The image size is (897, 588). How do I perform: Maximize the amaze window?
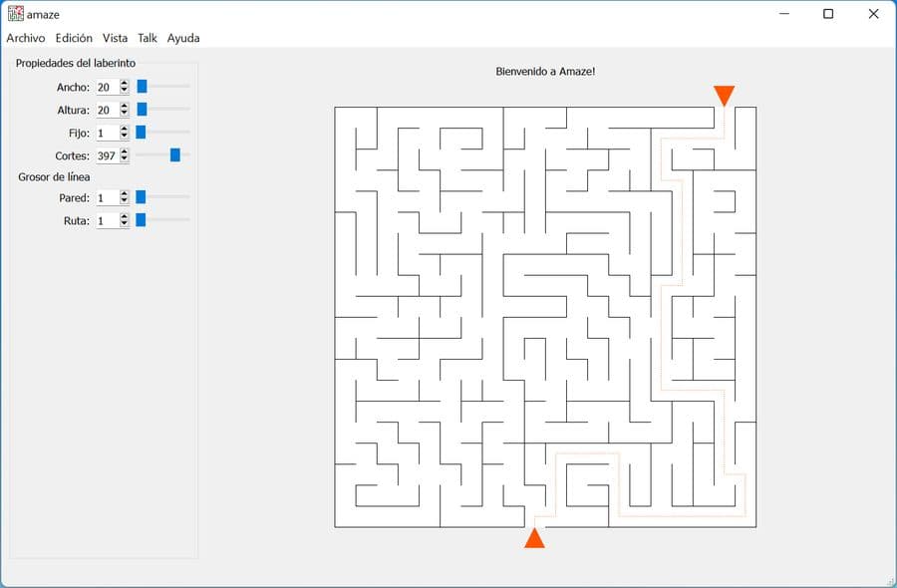click(828, 14)
